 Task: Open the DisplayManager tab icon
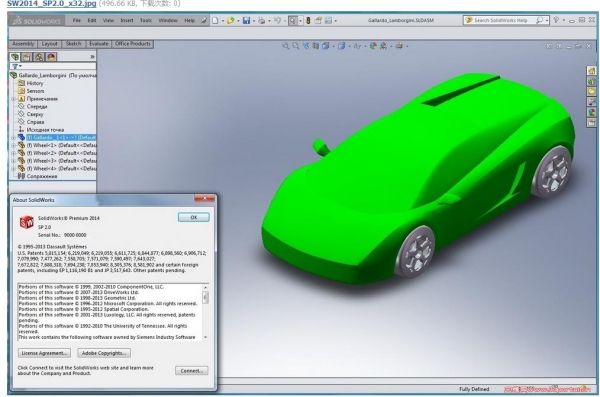pyautogui.click(x=51, y=57)
